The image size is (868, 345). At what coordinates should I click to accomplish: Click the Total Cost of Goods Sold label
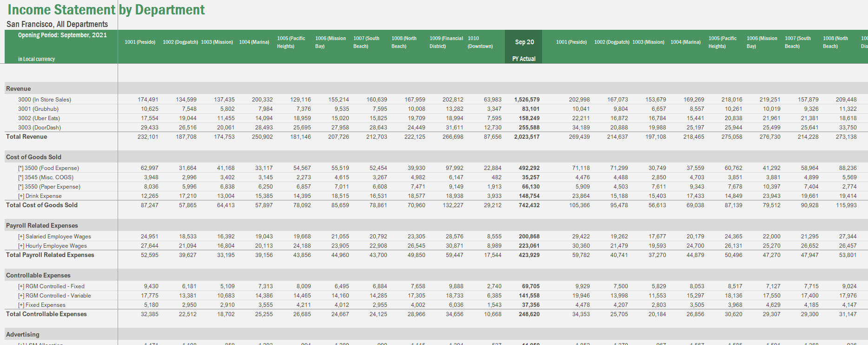42,205
